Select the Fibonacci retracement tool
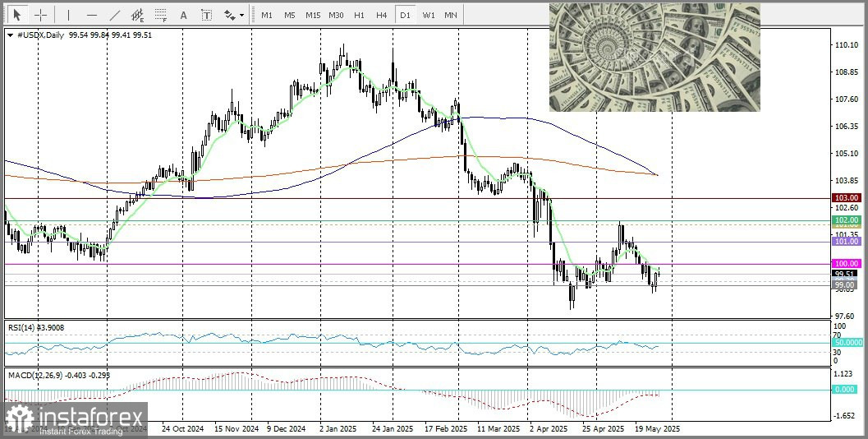Image resolution: width=868 pixels, height=439 pixels. click(161, 15)
